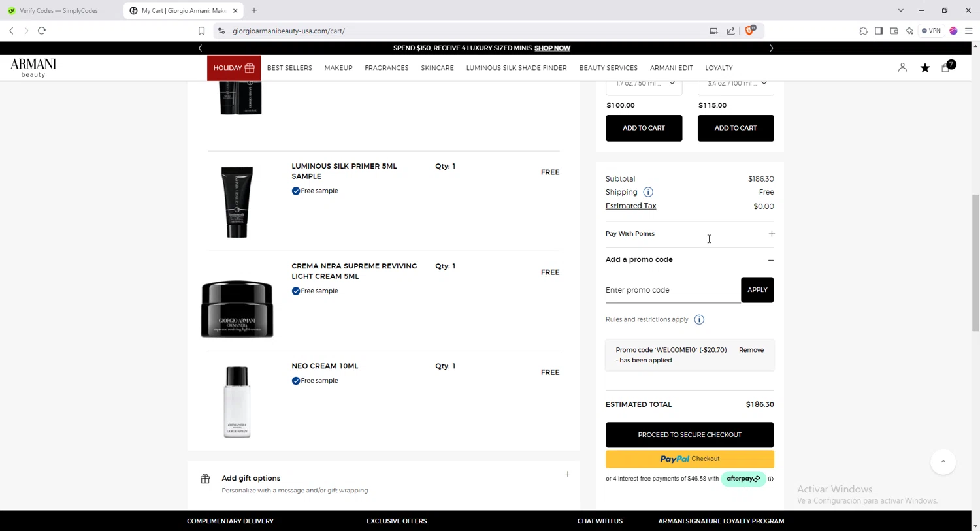The width and height of the screenshot is (980, 531).
Task: Click the back to top arrow button
Action: pos(943,462)
